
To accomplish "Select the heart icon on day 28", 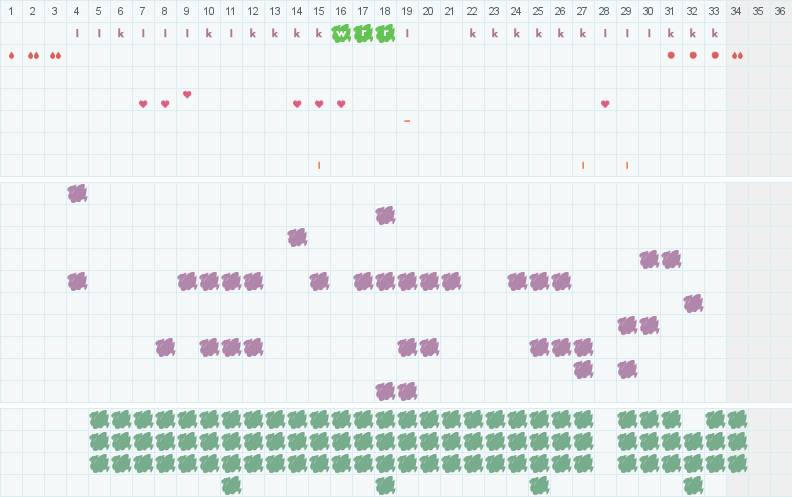I will coord(605,104).
